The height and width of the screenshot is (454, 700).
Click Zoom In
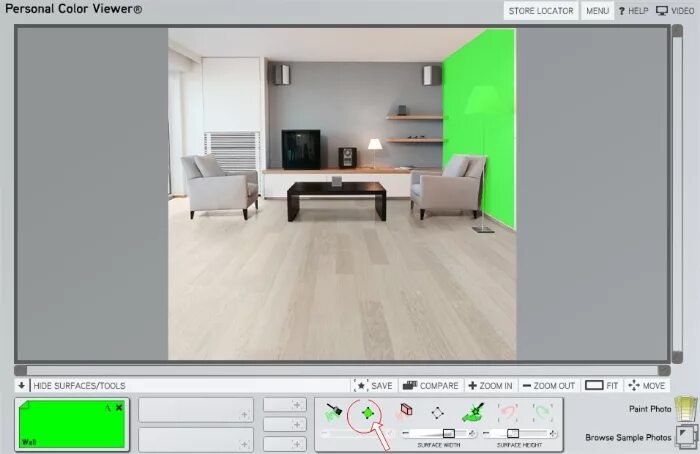tap(490, 385)
